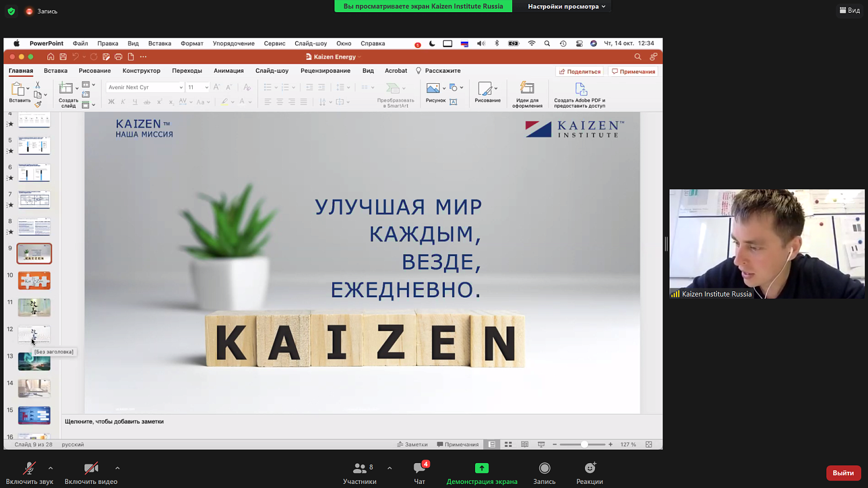Open the Конструктор ribbon tab
868x488 pixels.
tap(141, 71)
